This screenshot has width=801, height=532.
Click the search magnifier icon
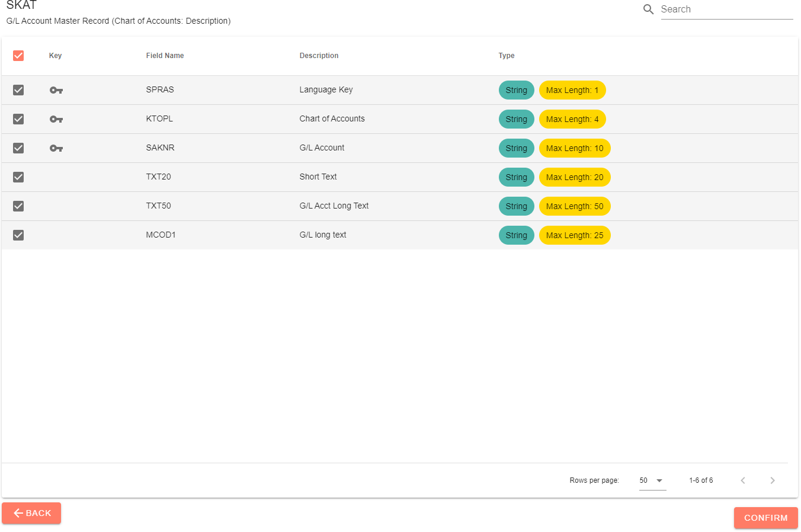tap(648, 9)
